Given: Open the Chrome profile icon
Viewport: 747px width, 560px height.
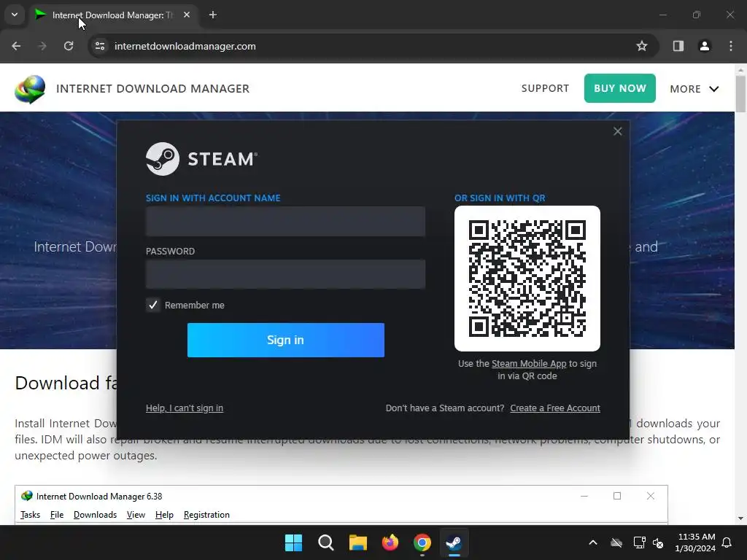Looking at the screenshot, I should [x=704, y=46].
